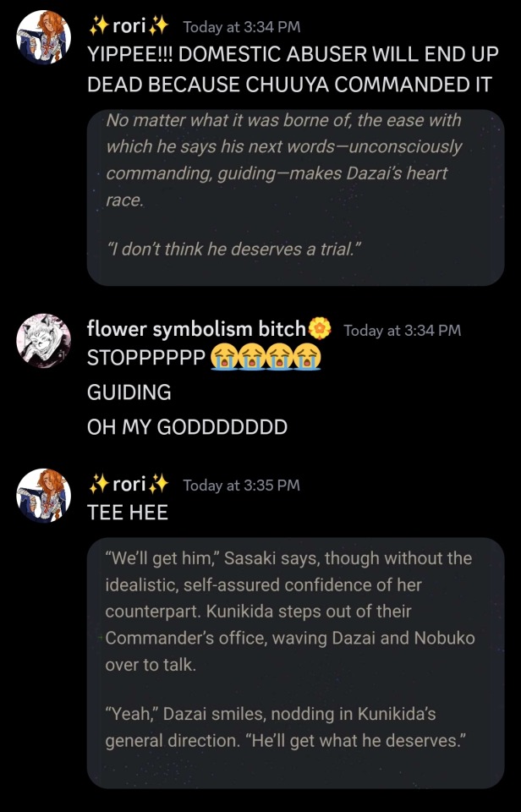The image size is (521, 812).
Task: Click the last crying emoji in the STOPPPPPP message
Action: 308,358
